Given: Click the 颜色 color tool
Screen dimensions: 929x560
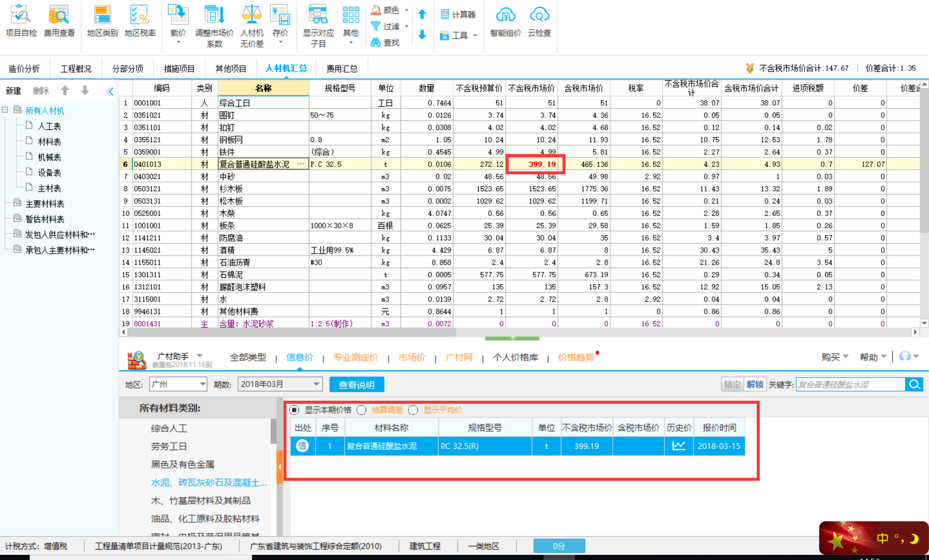Looking at the screenshot, I should [385, 10].
